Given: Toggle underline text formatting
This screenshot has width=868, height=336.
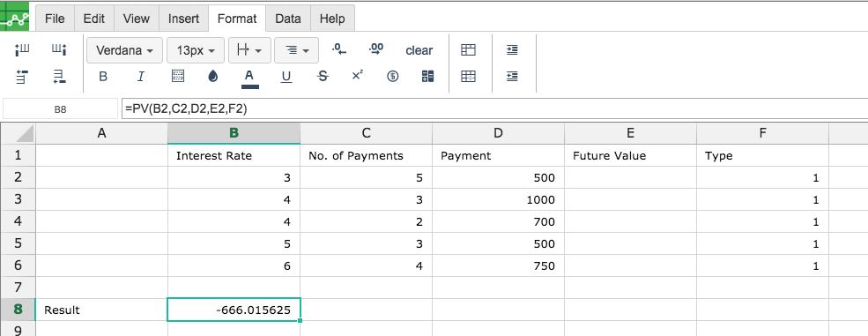Looking at the screenshot, I should click(286, 77).
